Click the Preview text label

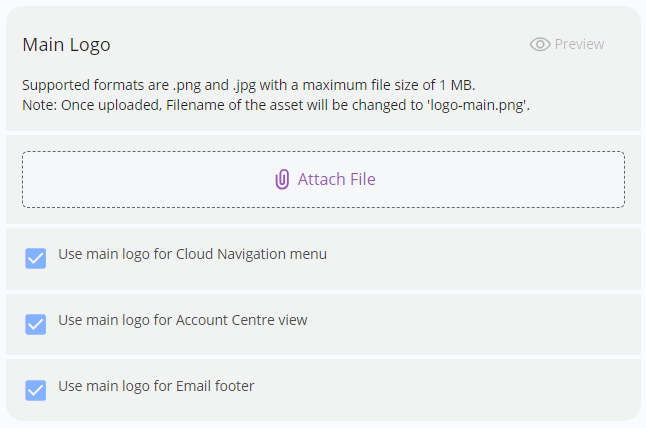(x=579, y=44)
